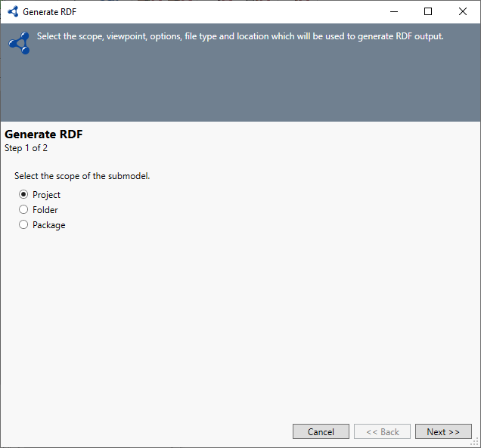Click the 'Step 1 of 2' indicator

pyautogui.click(x=26, y=148)
